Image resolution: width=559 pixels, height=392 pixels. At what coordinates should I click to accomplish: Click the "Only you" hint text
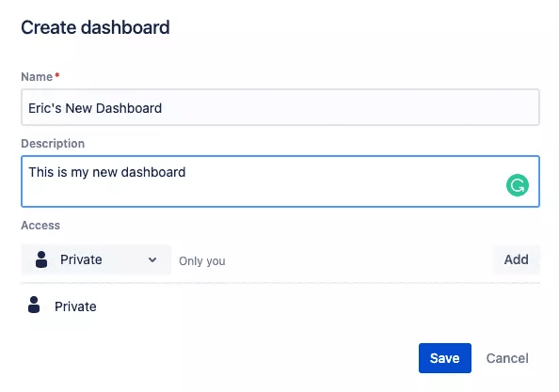202,261
